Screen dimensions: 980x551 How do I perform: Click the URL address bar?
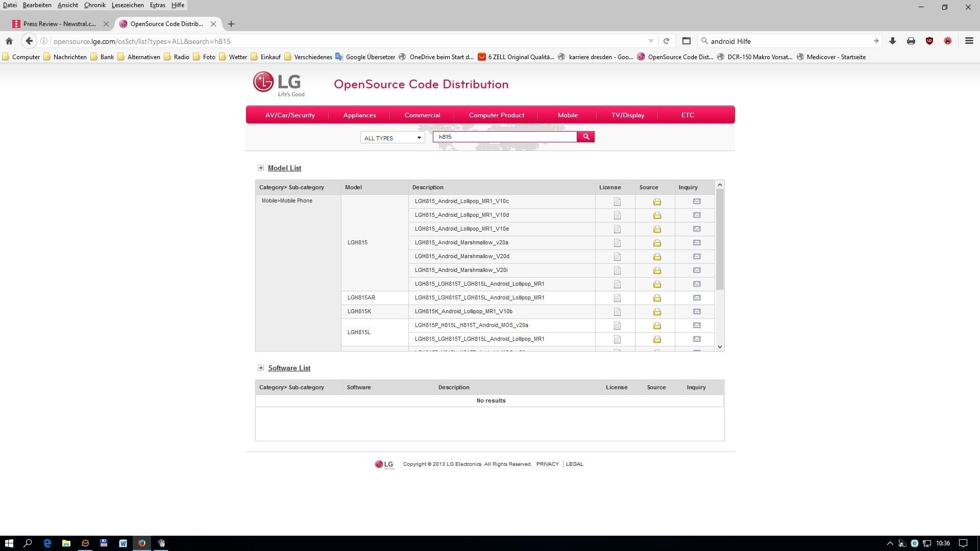coord(347,41)
